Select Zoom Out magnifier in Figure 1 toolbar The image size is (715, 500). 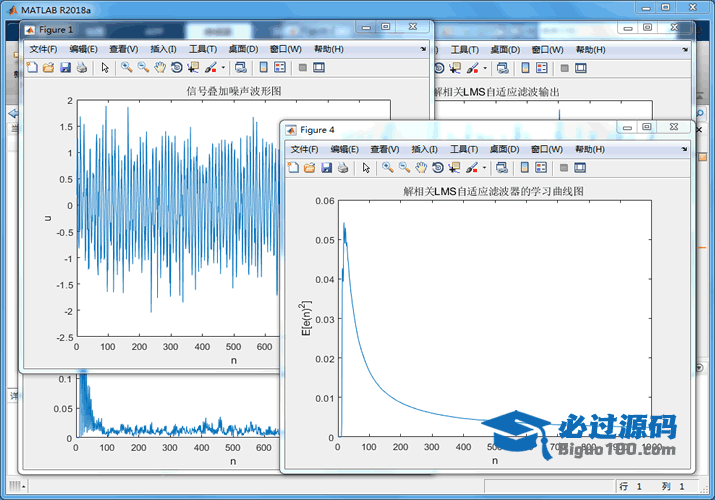coord(143,68)
